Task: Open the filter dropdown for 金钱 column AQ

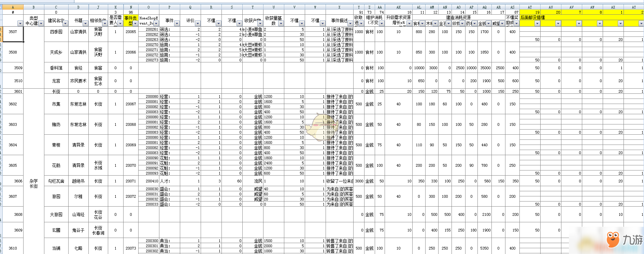Action: pyautogui.click(x=489, y=24)
